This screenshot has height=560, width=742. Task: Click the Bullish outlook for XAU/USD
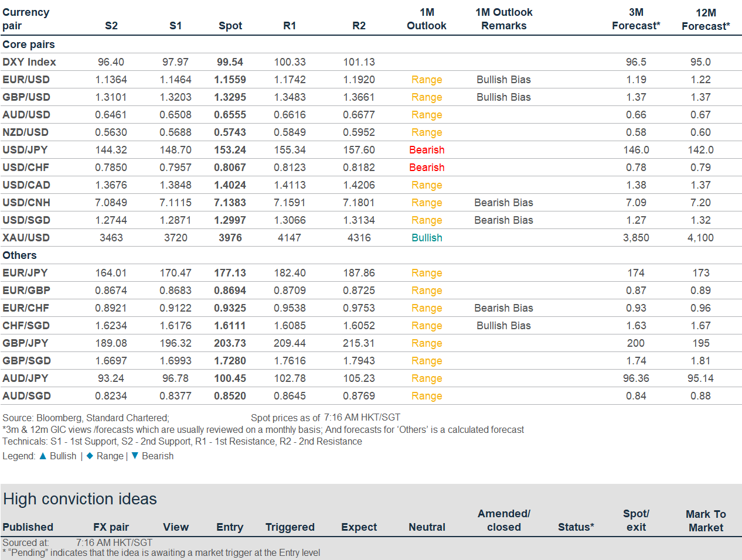427,238
